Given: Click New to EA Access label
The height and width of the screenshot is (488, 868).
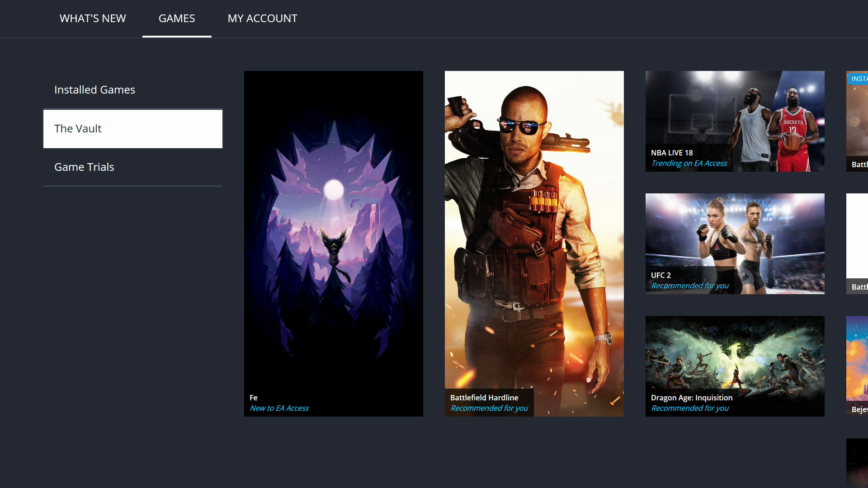Looking at the screenshot, I should [279, 408].
